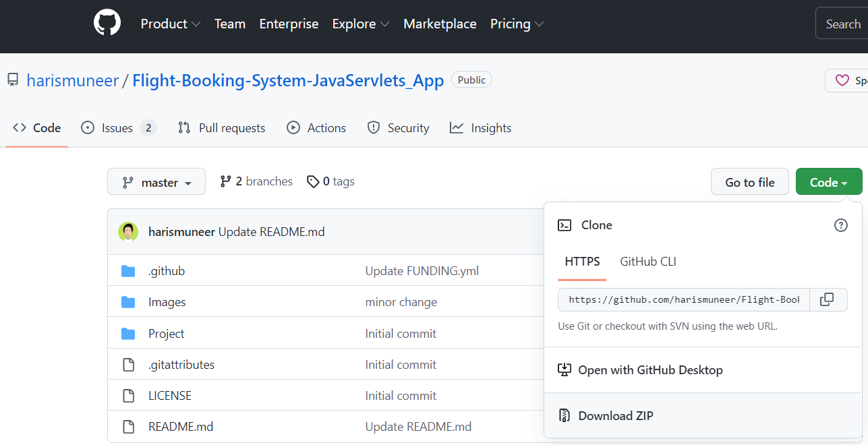Click Update README.md commit in README.md row

click(418, 427)
